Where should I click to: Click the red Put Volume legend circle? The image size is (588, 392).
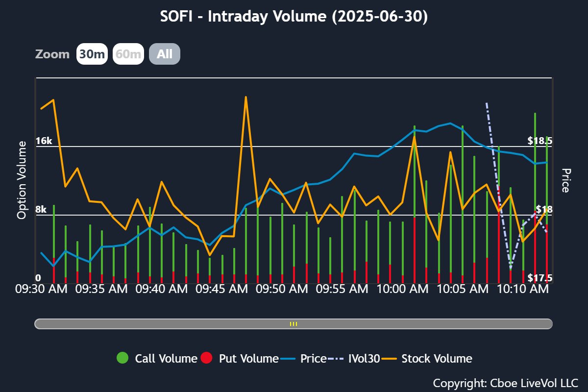point(207,358)
